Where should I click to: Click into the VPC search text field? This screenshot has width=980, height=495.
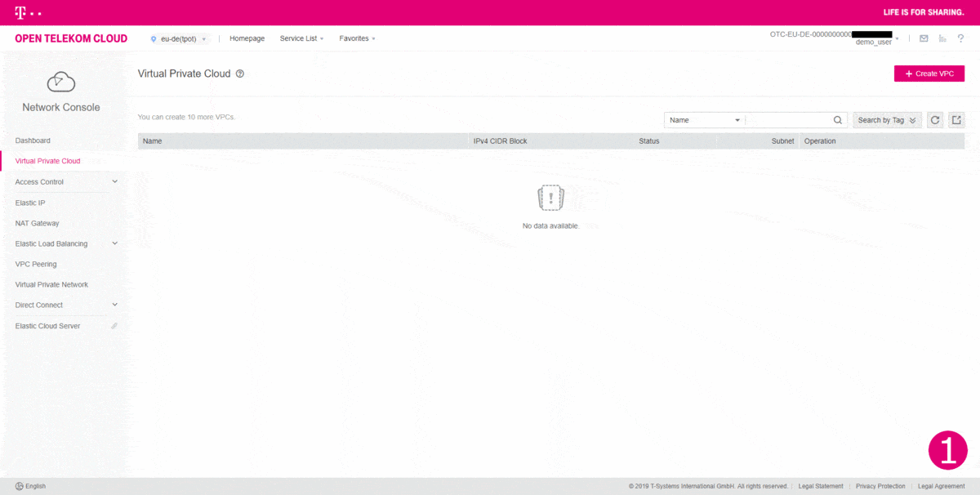(x=788, y=120)
